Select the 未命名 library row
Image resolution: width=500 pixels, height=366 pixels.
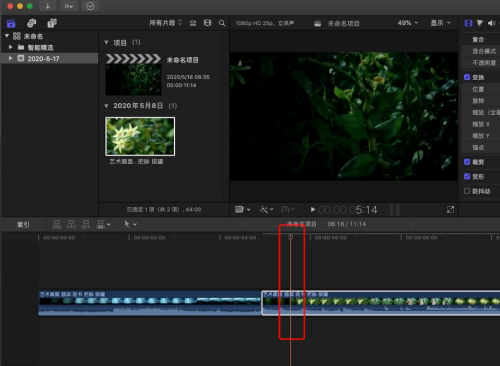click(50, 36)
